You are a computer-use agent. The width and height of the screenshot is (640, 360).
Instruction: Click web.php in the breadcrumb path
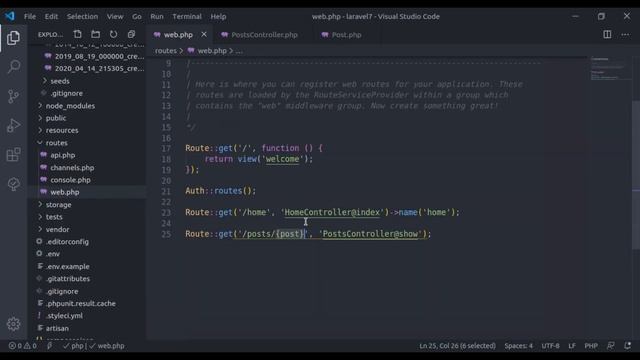212,51
